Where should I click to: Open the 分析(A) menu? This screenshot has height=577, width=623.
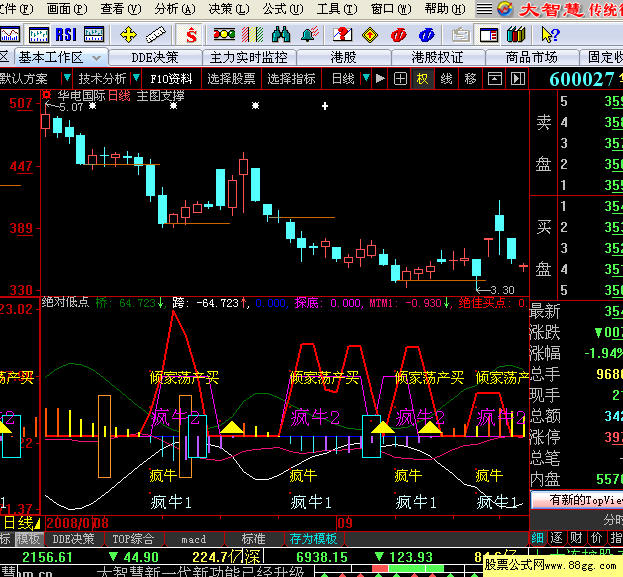click(175, 9)
